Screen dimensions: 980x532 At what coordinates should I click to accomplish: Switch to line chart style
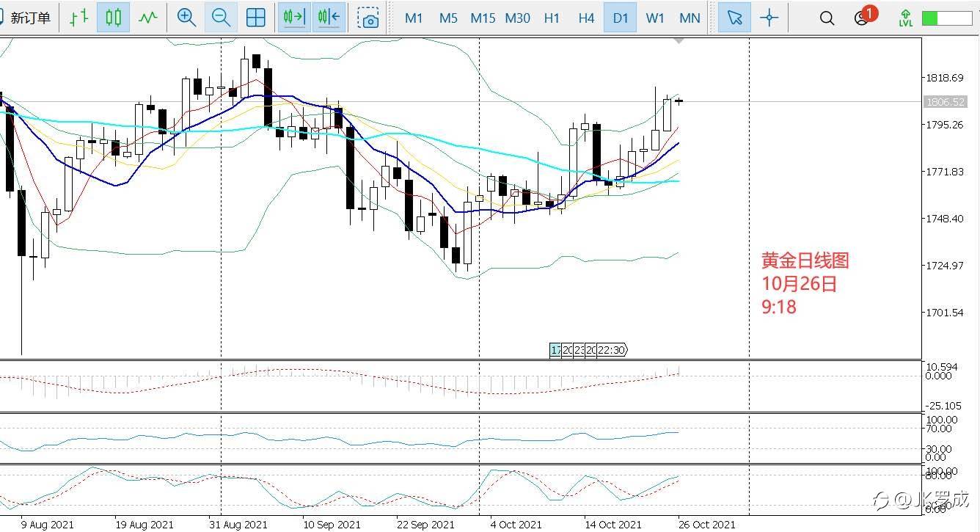[x=148, y=18]
